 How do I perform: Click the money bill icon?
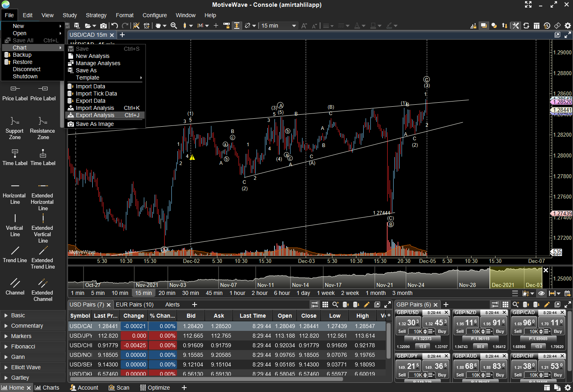click(557, 26)
